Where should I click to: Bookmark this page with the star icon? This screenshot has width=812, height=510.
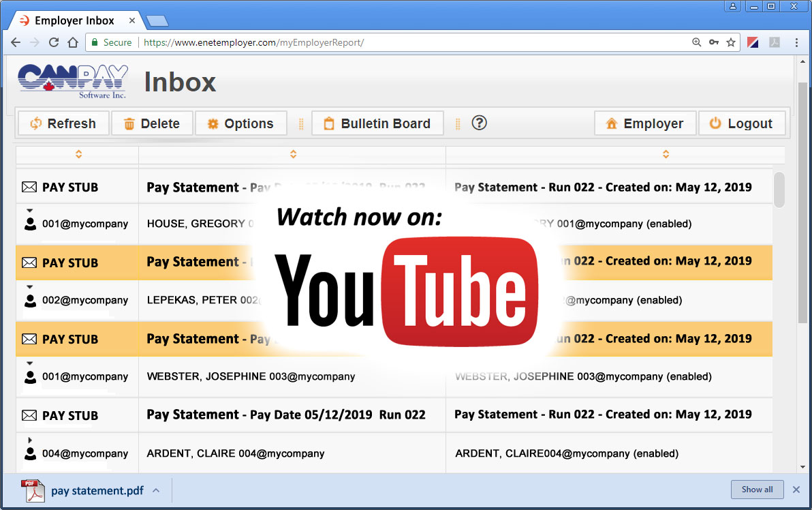click(731, 42)
